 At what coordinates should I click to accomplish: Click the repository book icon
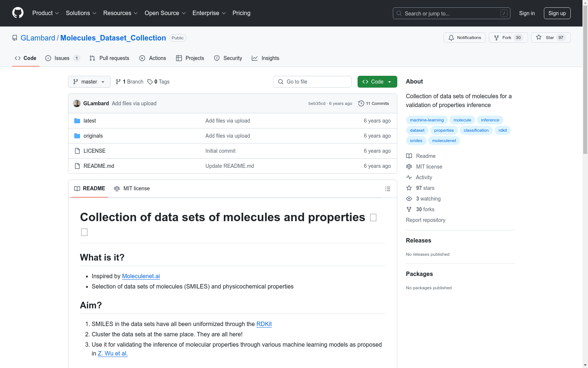tap(15, 38)
